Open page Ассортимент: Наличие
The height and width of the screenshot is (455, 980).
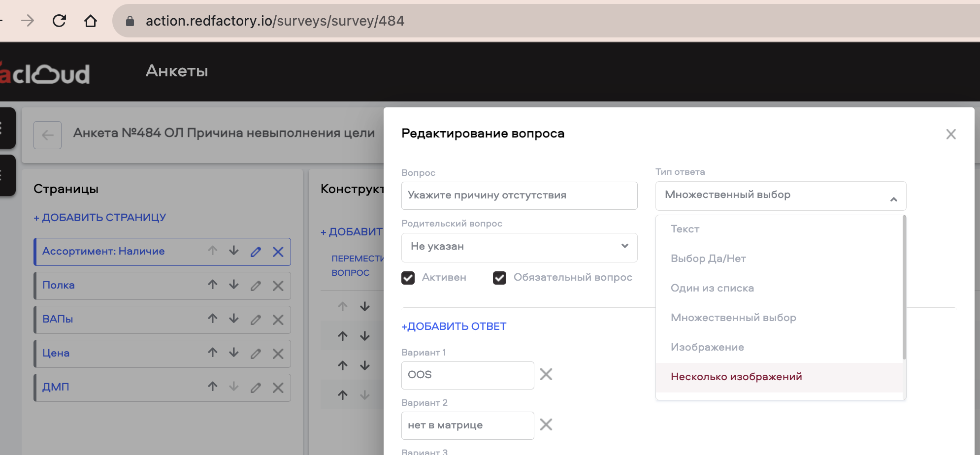(x=103, y=251)
